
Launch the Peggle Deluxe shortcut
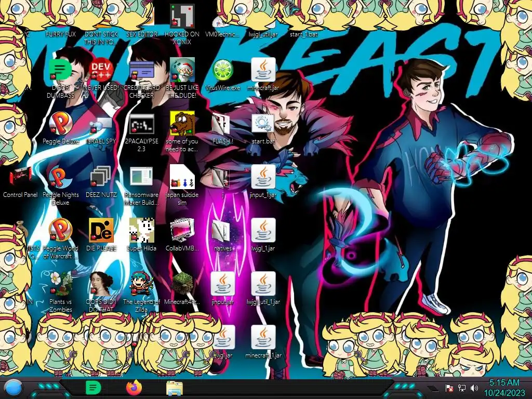coord(61,124)
